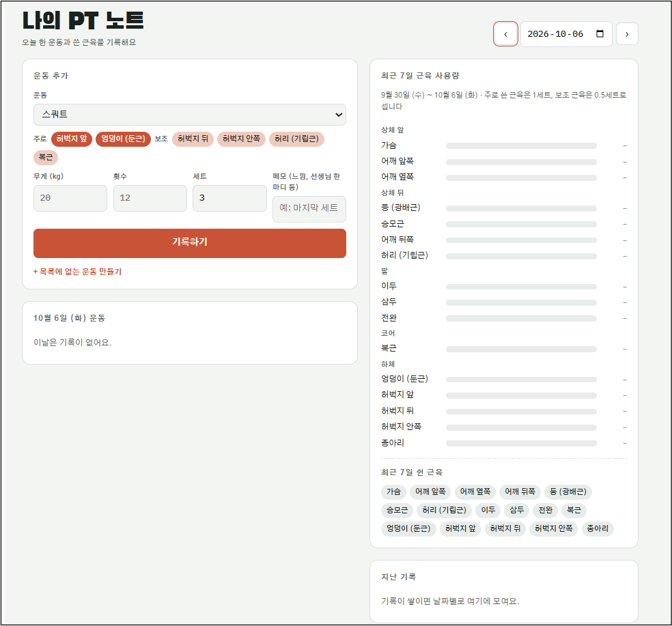This screenshot has height=626, width=672.
Task: Click the 지난 기록 heading
Action: (398, 577)
